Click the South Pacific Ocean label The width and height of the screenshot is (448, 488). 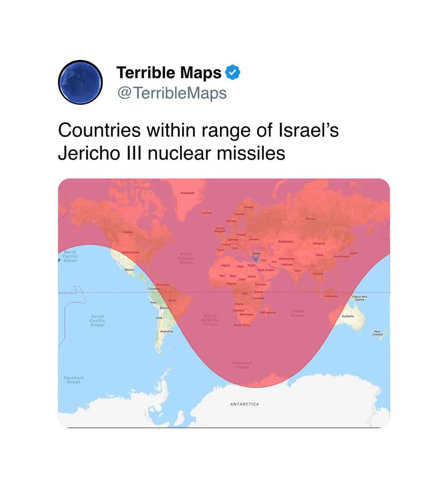click(97, 320)
